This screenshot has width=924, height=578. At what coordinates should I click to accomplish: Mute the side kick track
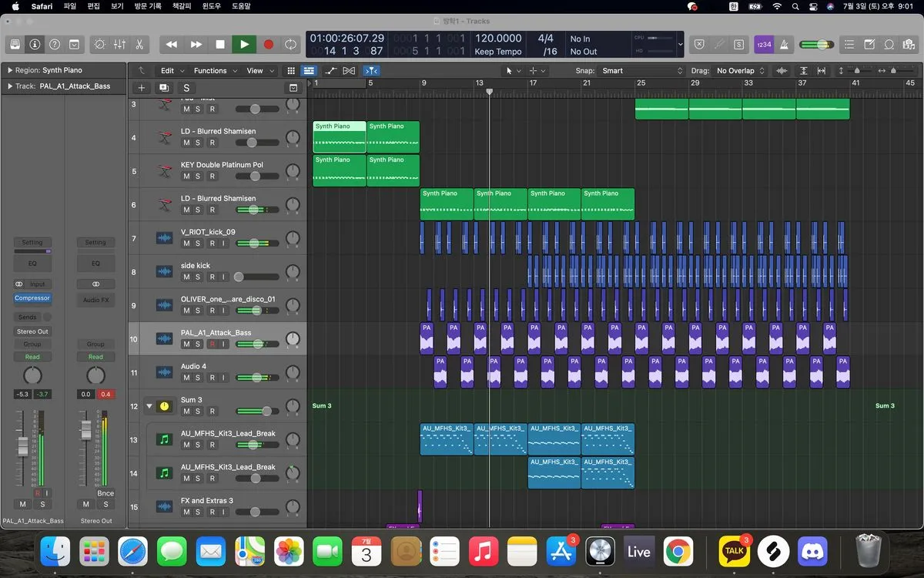[x=186, y=277]
